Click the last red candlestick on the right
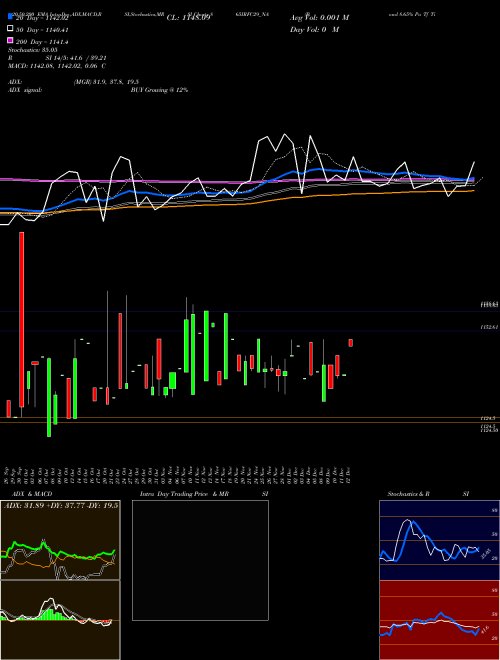 [x=351, y=343]
